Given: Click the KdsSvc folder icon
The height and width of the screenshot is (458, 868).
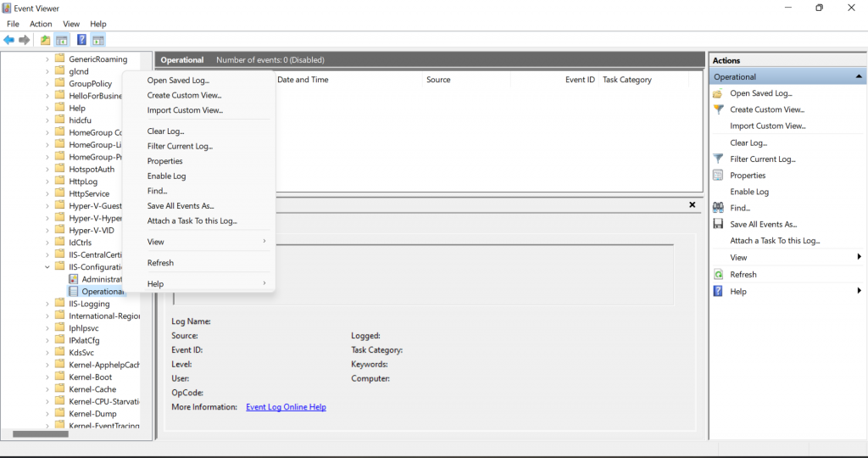Looking at the screenshot, I should click(60, 352).
